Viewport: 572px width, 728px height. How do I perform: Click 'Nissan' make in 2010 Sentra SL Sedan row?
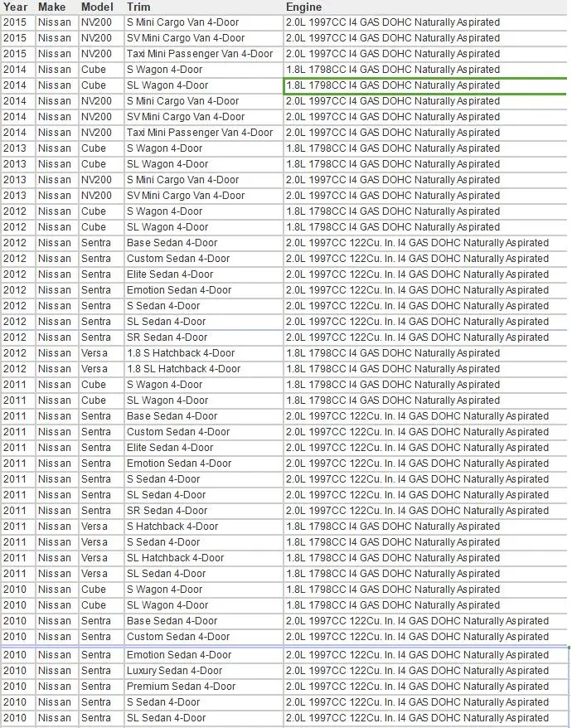pyautogui.click(x=56, y=719)
